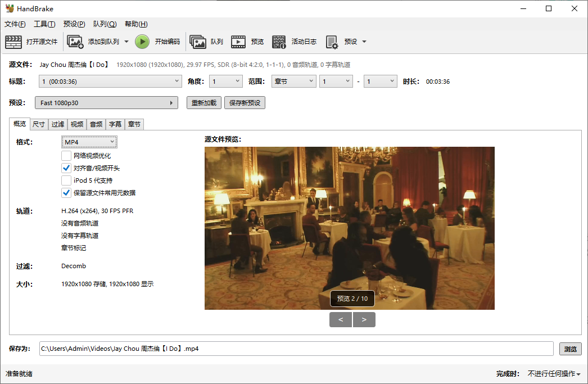The height and width of the screenshot is (384, 588).
Task: Click the Open Source (打开源文件) clapperboard icon
Action: [x=13, y=42]
